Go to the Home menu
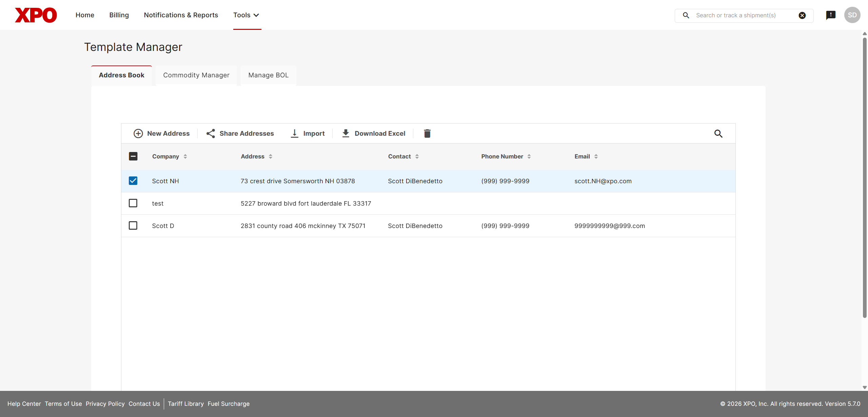Viewport: 868px width, 417px height. [85, 15]
